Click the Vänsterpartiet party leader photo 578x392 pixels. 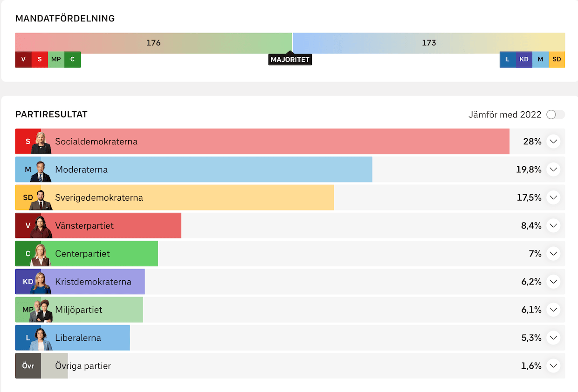tap(41, 227)
